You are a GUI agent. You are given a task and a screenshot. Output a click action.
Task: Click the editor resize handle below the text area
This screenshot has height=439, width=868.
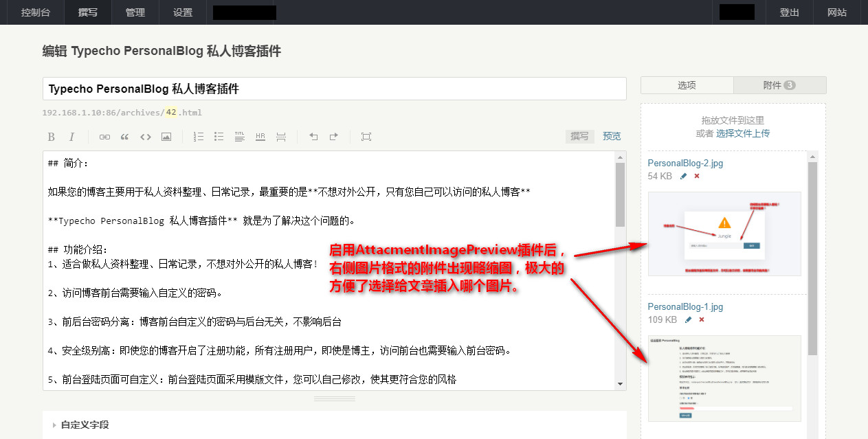pyautogui.click(x=335, y=398)
